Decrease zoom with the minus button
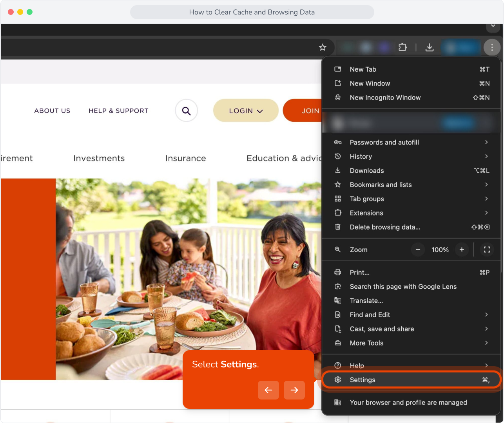This screenshot has width=504, height=423. [418, 249]
